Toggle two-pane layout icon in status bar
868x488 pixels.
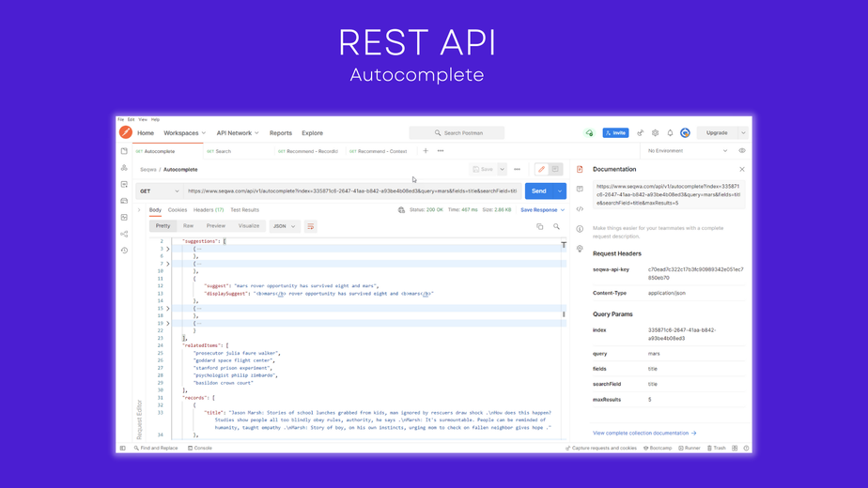(735, 449)
